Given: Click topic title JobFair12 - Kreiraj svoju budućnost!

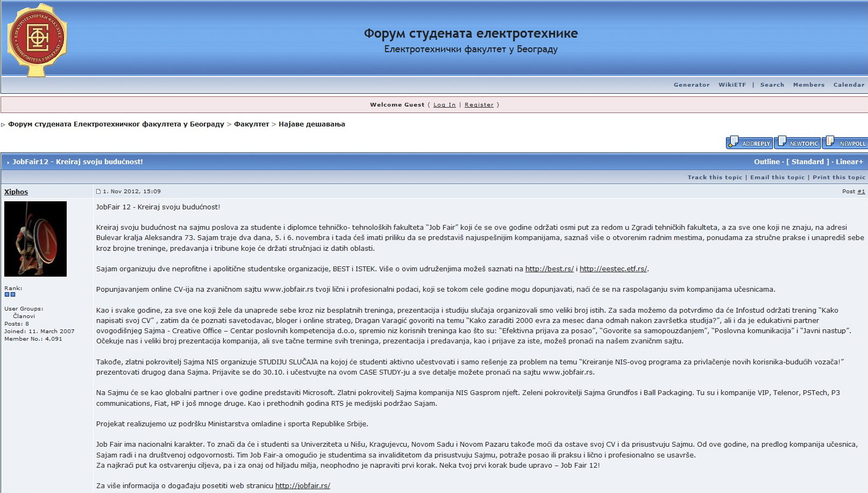Looking at the screenshot, I should 77,162.
